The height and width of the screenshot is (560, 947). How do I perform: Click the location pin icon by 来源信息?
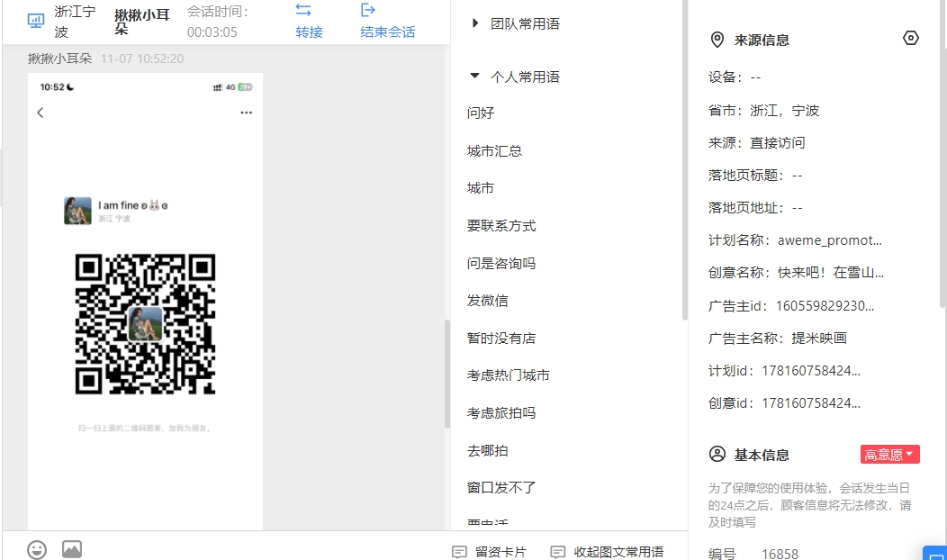pyautogui.click(x=717, y=40)
